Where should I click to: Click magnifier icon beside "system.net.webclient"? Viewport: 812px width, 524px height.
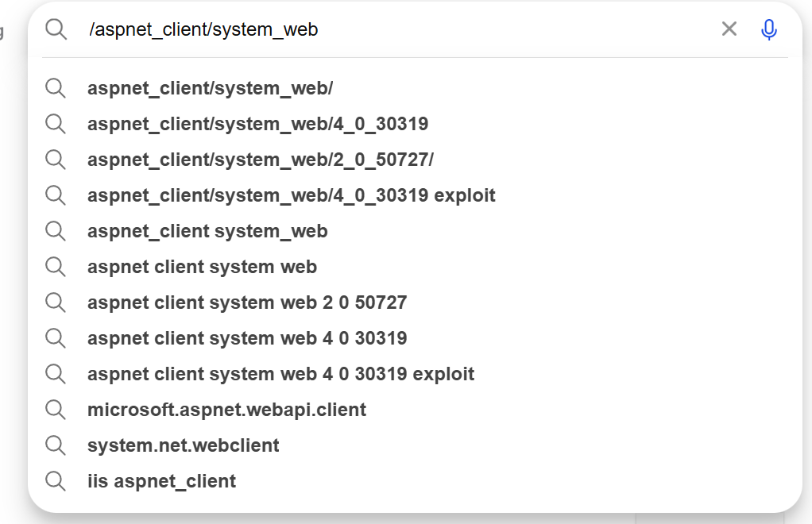coord(55,445)
